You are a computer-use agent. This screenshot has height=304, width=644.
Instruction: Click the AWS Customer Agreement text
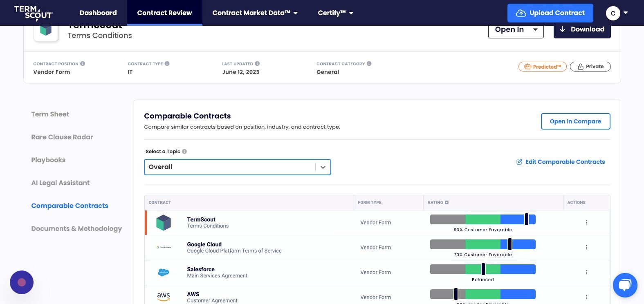pyautogui.click(x=212, y=301)
